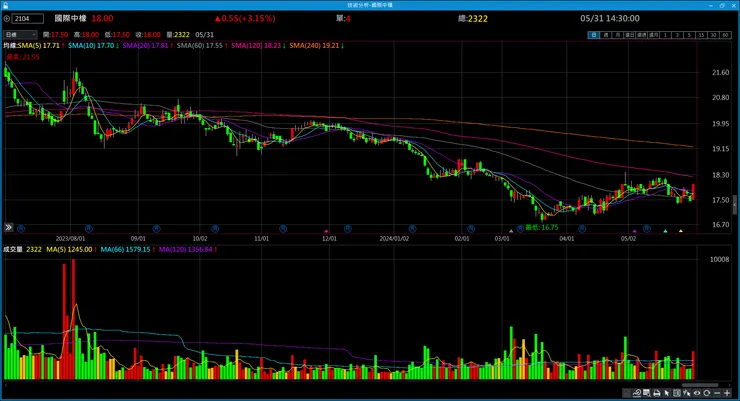Image resolution: width=740 pixels, height=401 pixels.
Task: Select the arrow cursor tool in bottom toolbar
Action: point(666,393)
